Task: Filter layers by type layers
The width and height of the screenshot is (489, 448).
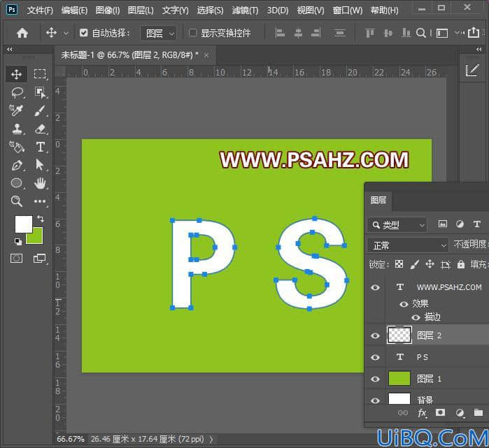Action: [477, 224]
